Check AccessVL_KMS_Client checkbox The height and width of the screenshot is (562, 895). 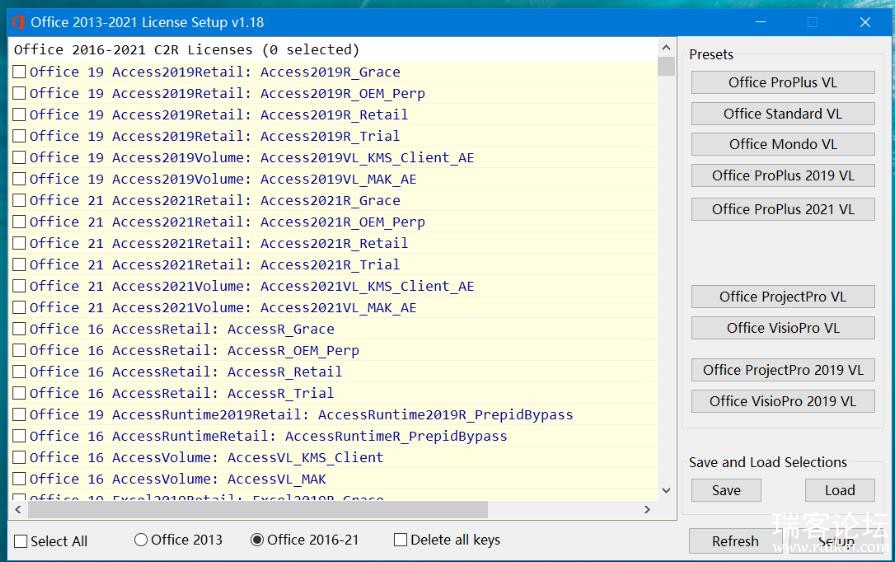tap(19, 457)
